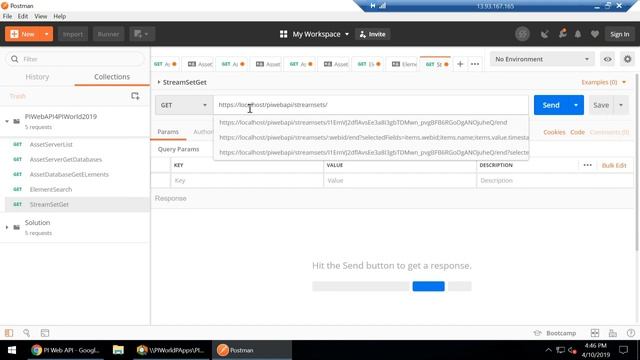Open the Chrome PI Web API taskbar item
Screen dimensions: 640x360
pyautogui.click(x=66, y=350)
